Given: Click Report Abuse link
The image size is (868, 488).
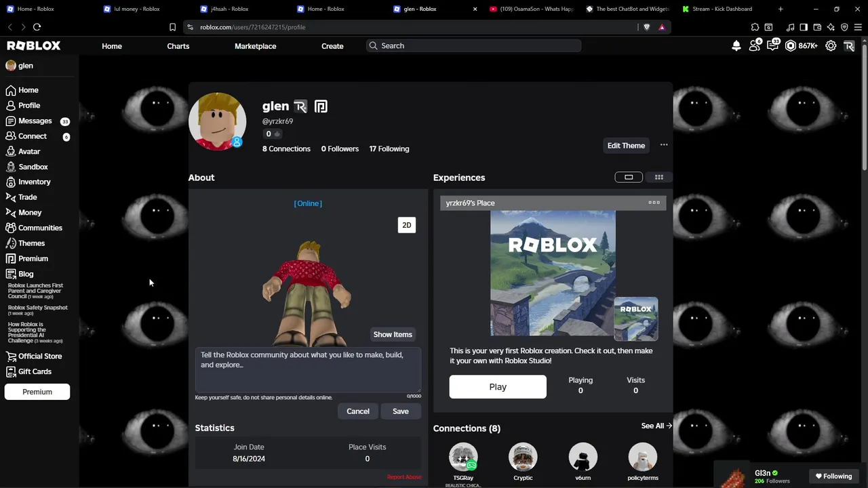Looking at the screenshot, I should pyautogui.click(x=404, y=477).
